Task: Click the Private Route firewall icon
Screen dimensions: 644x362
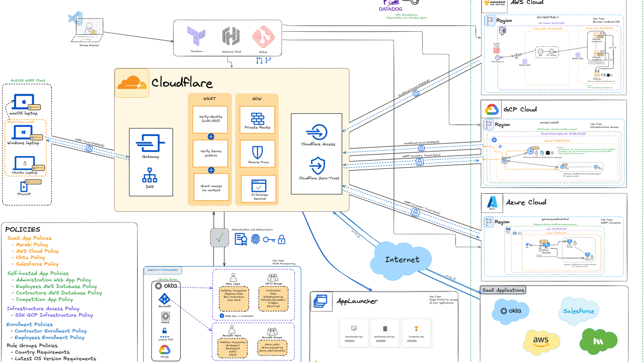Action: pyautogui.click(x=258, y=118)
